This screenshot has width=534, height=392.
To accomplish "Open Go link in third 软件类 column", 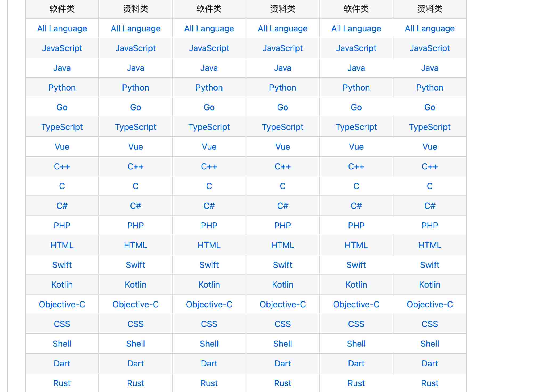I will 356,107.
